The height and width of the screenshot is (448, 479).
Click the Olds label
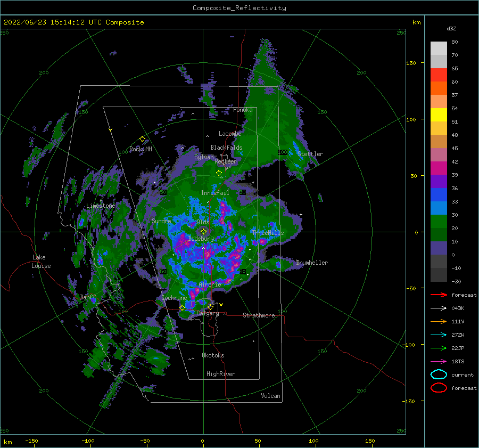click(203, 222)
